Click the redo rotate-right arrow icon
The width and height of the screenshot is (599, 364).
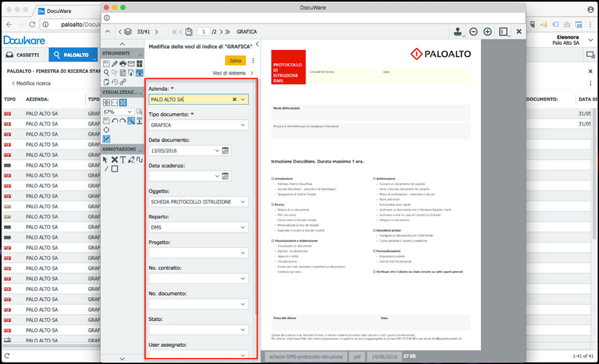tap(123, 121)
